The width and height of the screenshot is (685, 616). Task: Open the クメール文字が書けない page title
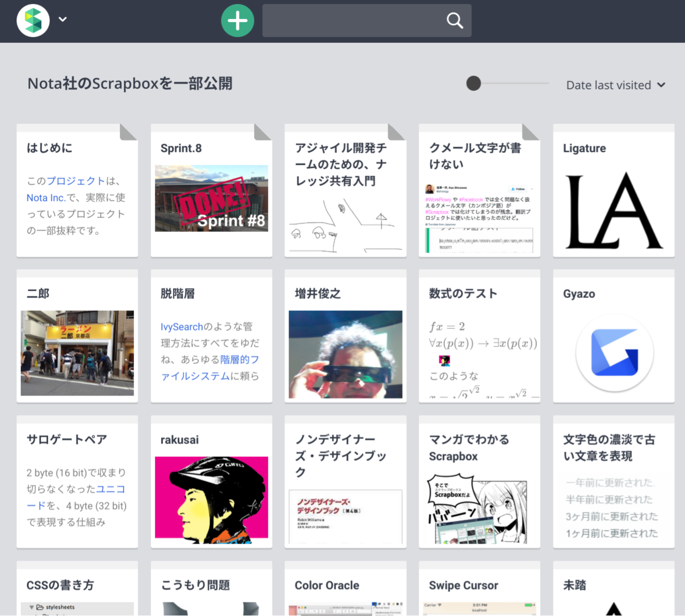click(x=475, y=156)
